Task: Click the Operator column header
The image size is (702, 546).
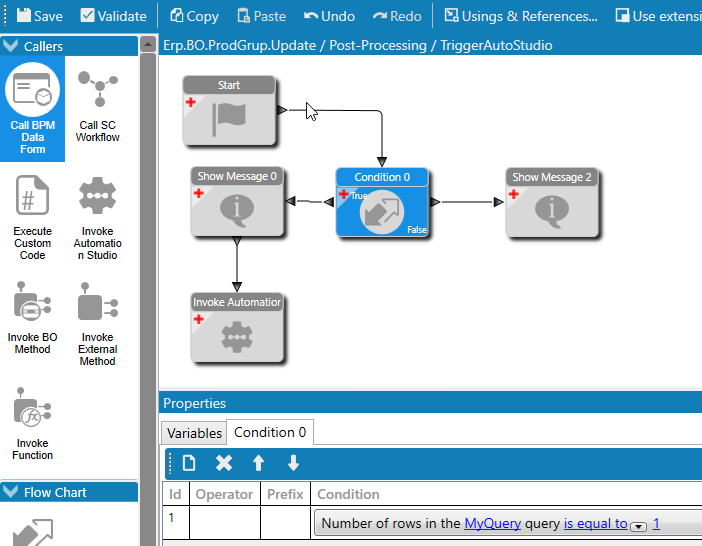Action: pos(225,494)
